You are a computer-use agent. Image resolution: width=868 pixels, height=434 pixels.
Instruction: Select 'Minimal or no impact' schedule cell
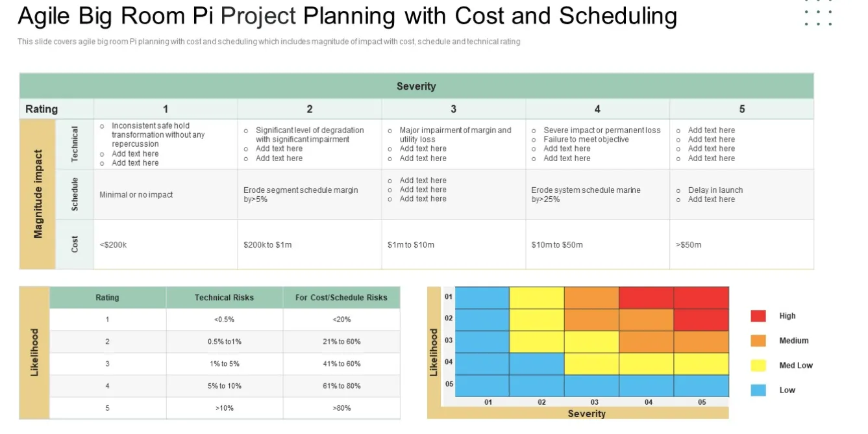(136, 194)
